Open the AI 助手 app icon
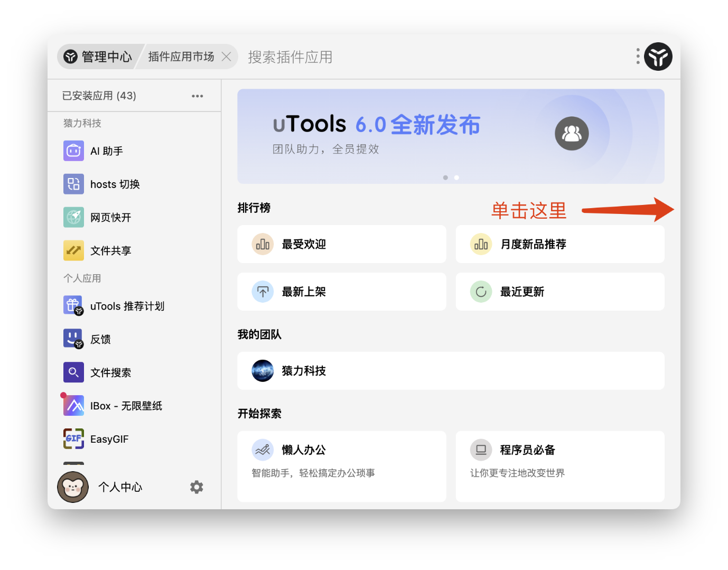This screenshot has height=570, width=728. (73, 151)
